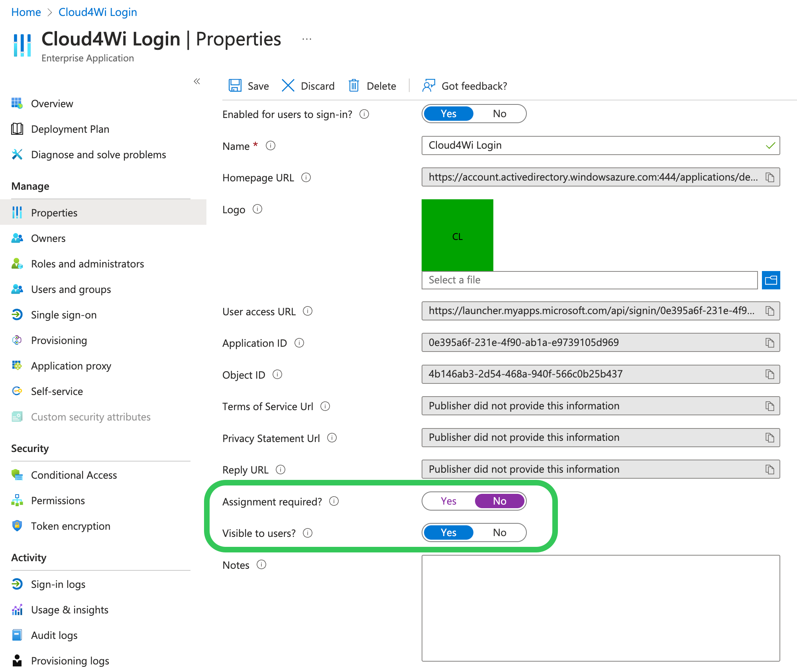Open the ellipsis more options menu
The width and height of the screenshot is (797, 672).
[x=307, y=39]
